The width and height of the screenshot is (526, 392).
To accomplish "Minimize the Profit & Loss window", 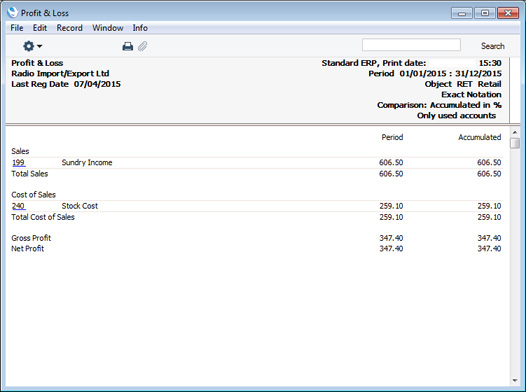I will tap(462, 13).
